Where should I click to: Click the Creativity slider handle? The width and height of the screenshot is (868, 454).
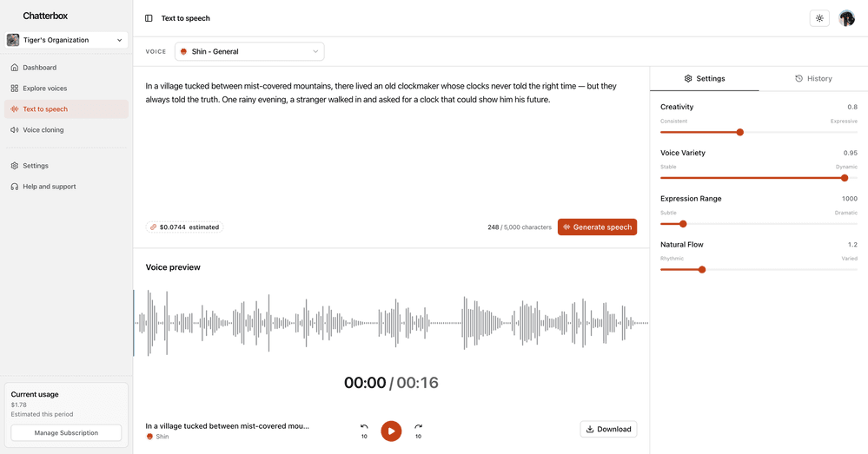740,132
